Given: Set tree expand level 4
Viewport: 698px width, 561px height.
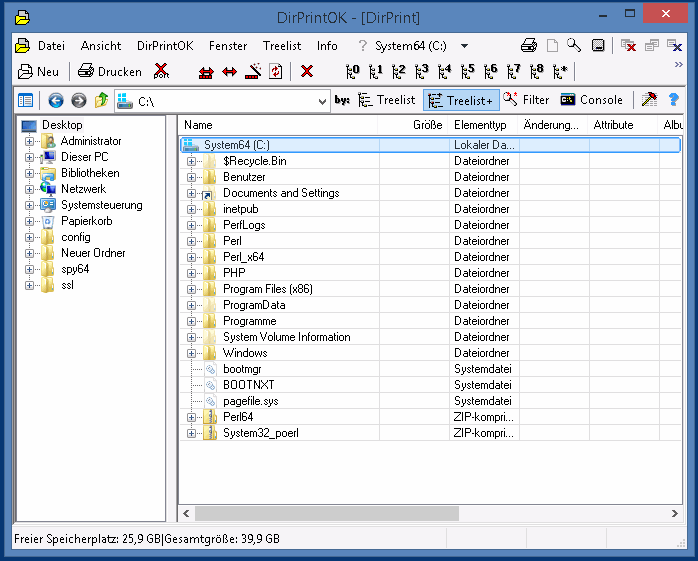Looking at the screenshot, I should click(445, 71).
